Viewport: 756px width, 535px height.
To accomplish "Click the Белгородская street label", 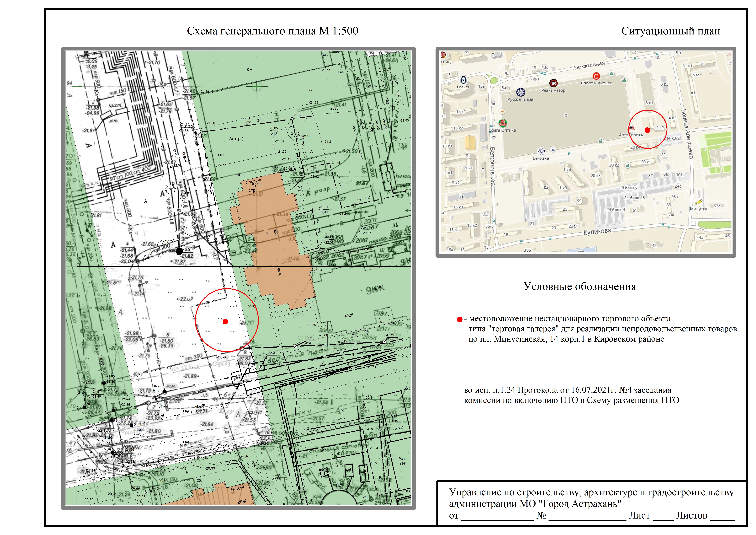I will coord(493,166).
